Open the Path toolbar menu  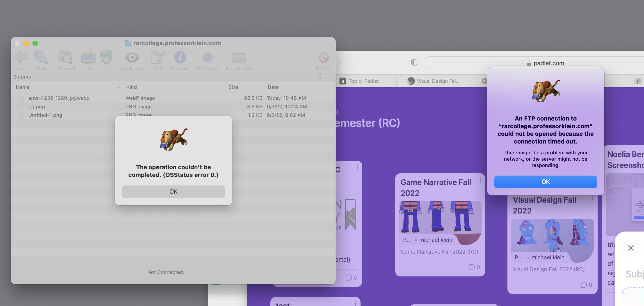41,57
